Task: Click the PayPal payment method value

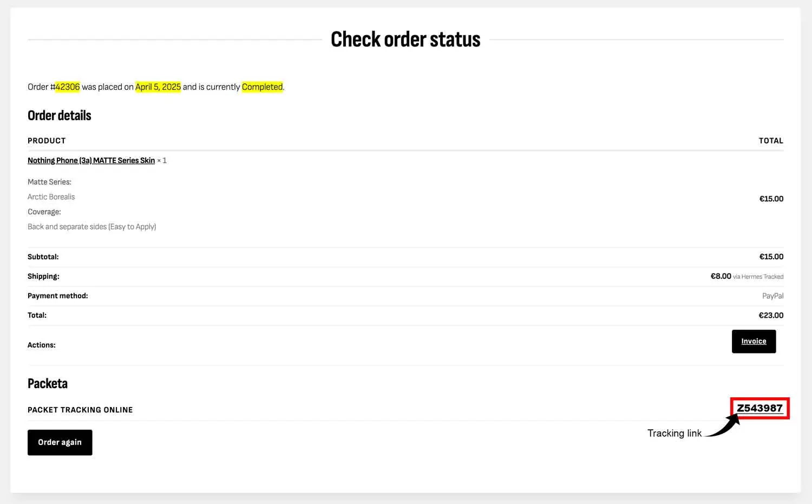Action: (x=772, y=296)
